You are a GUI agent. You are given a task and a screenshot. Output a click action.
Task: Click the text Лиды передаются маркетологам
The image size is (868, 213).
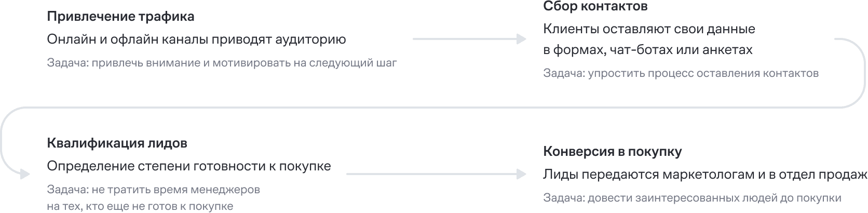(705, 175)
